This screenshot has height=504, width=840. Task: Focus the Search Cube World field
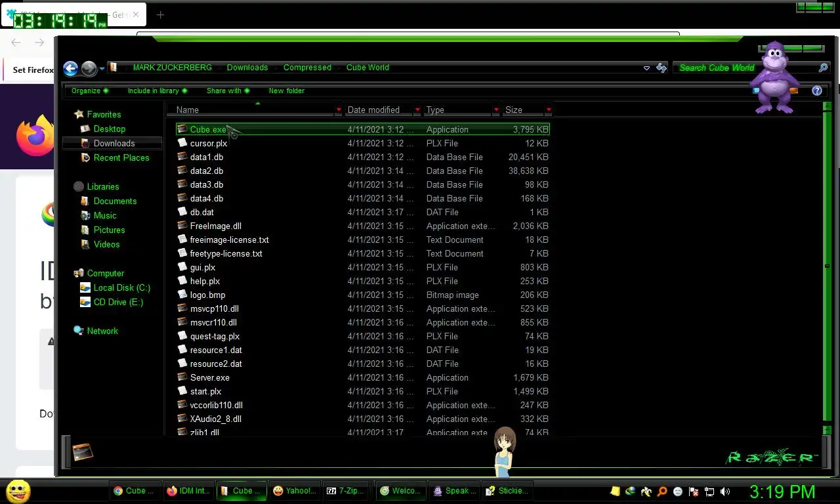[x=745, y=68]
